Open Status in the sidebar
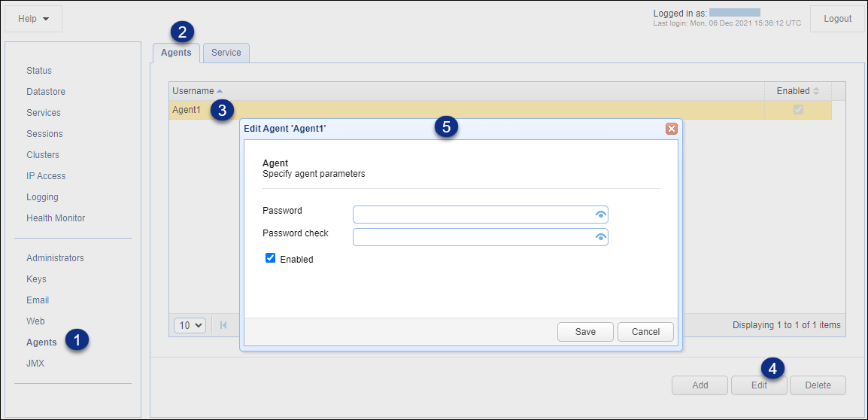This screenshot has width=868, height=420. click(x=39, y=70)
